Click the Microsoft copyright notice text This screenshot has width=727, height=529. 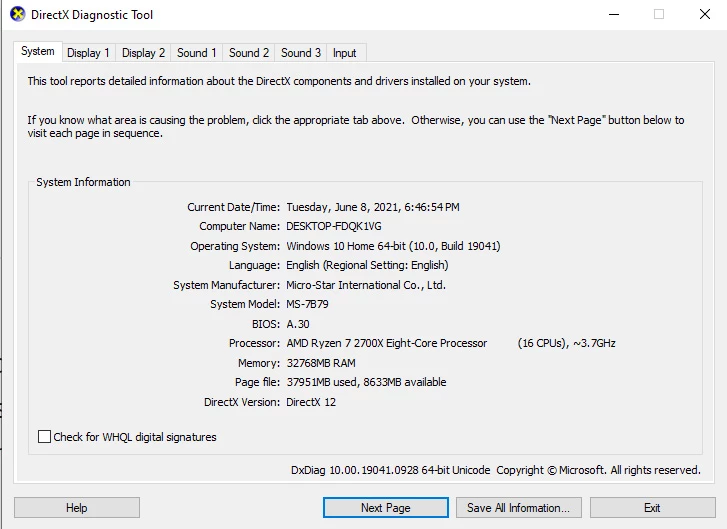click(599, 470)
